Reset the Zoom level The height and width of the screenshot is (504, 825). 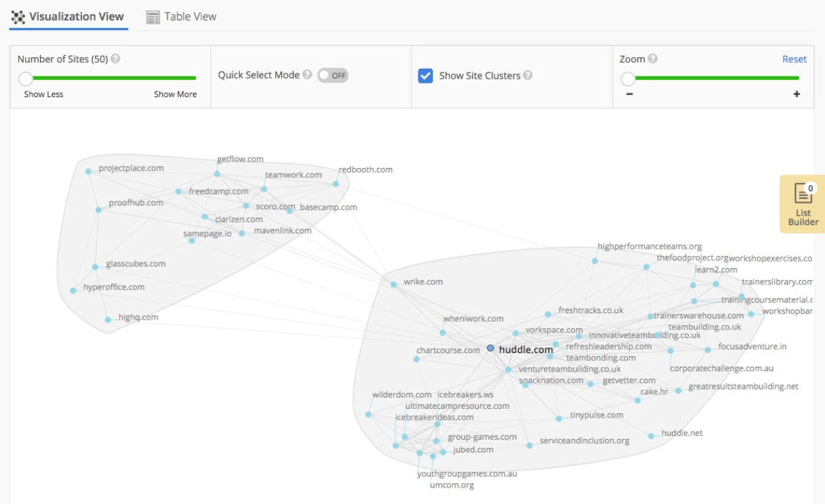pos(794,59)
